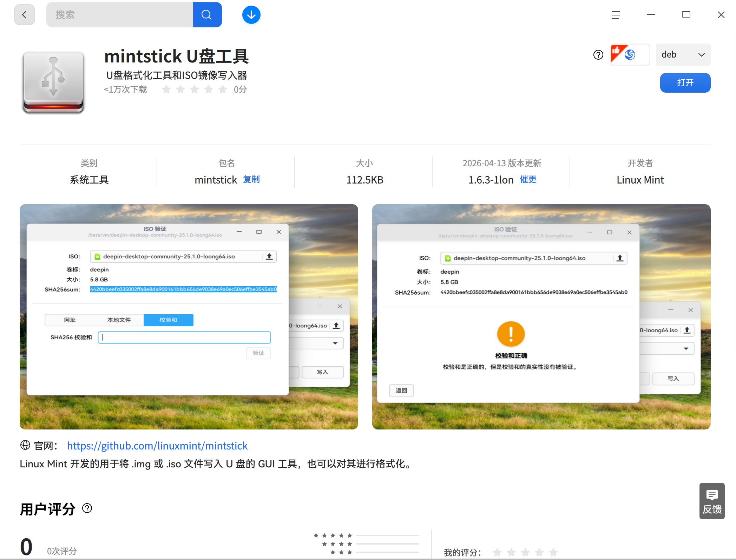Click the 搜索 search input field
The width and height of the screenshot is (736, 560).
click(x=119, y=14)
